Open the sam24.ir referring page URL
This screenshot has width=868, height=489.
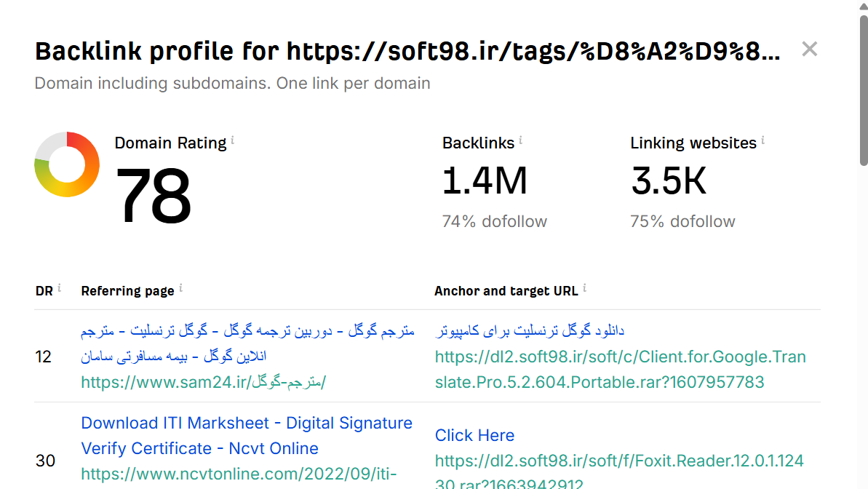click(203, 382)
